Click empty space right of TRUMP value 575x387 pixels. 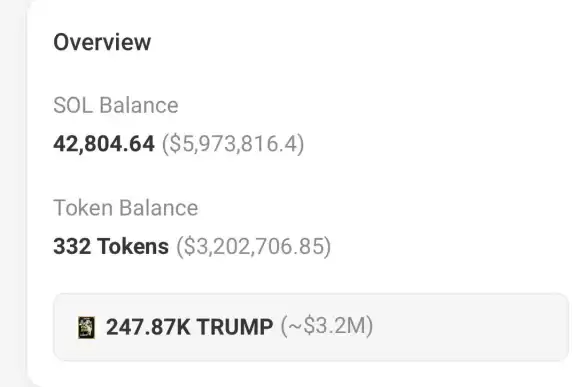point(469,327)
